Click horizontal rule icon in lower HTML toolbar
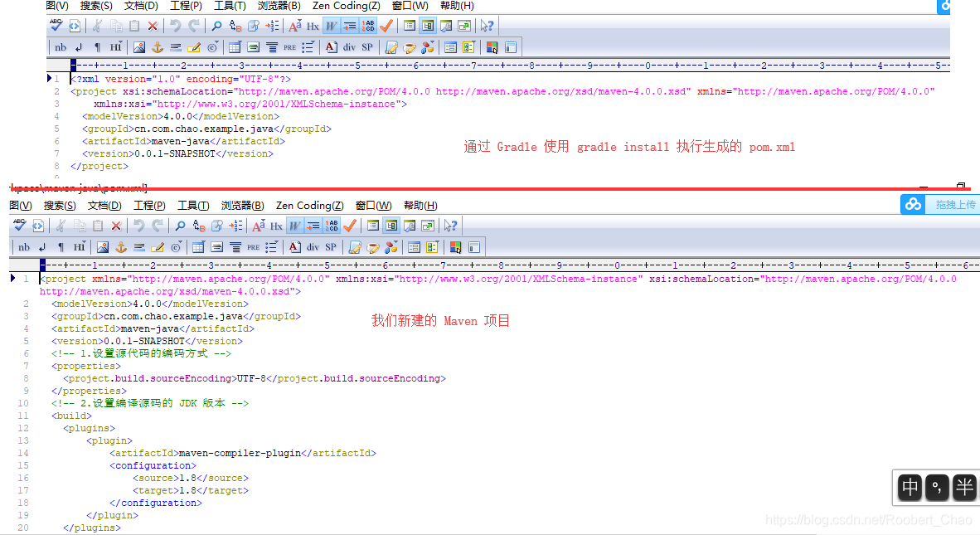This screenshot has height=535, width=980. 139,247
